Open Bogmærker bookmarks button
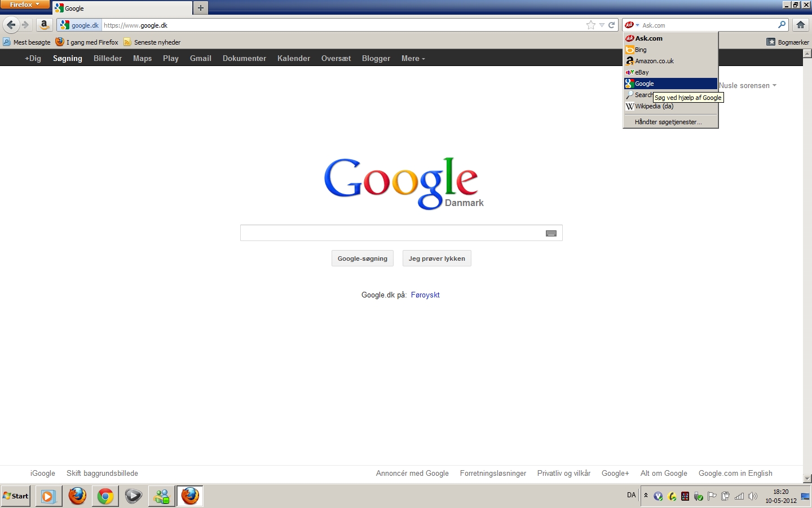This screenshot has width=812, height=508. click(x=788, y=42)
